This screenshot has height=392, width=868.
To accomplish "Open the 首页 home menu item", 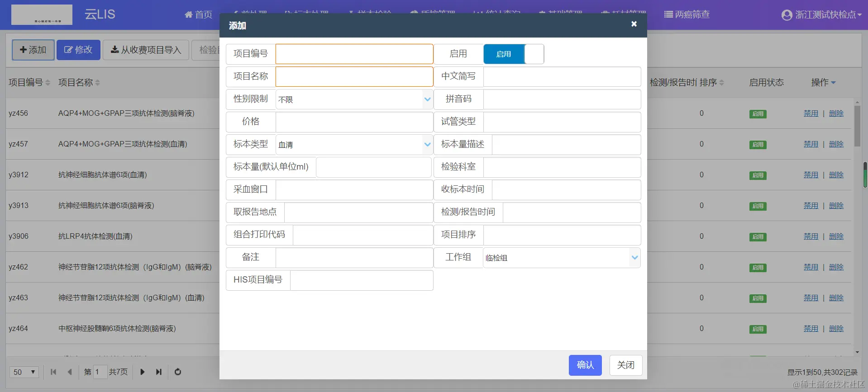I will click(198, 14).
